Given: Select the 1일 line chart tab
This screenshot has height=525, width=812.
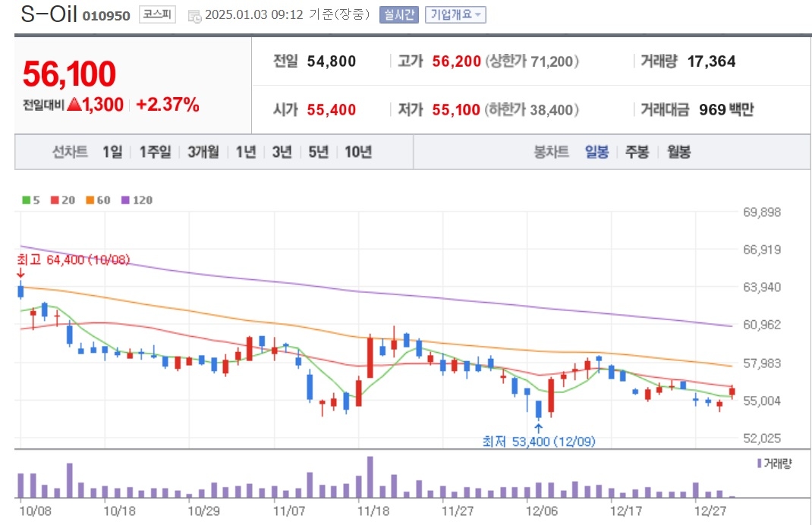Looking at the screenshot, I should 112,152.
